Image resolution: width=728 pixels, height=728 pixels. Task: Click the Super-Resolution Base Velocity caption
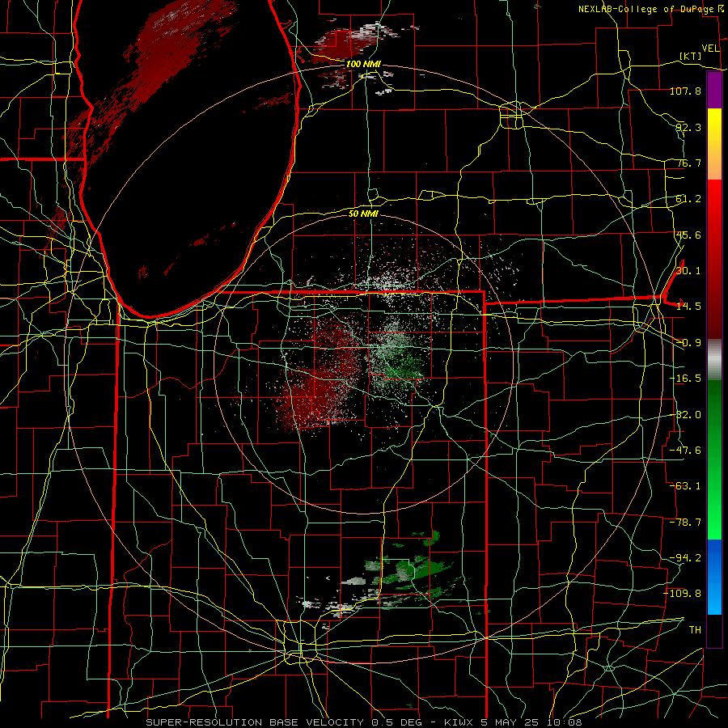click(x=364, y=722)
